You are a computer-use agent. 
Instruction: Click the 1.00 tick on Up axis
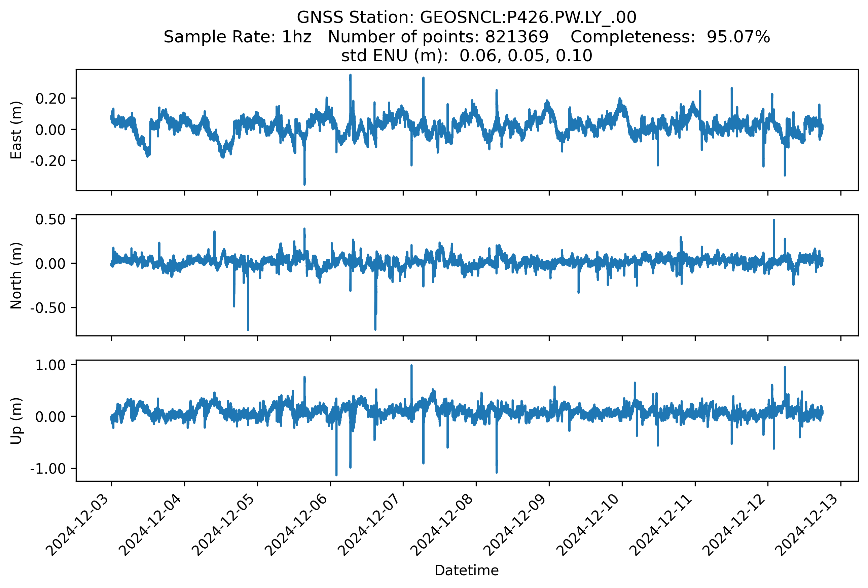50,365
